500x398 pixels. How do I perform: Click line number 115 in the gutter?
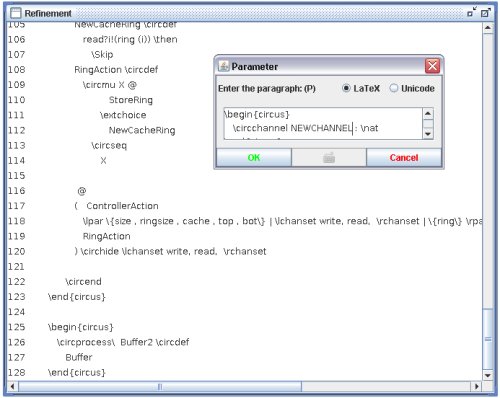(x=16, y=176)
